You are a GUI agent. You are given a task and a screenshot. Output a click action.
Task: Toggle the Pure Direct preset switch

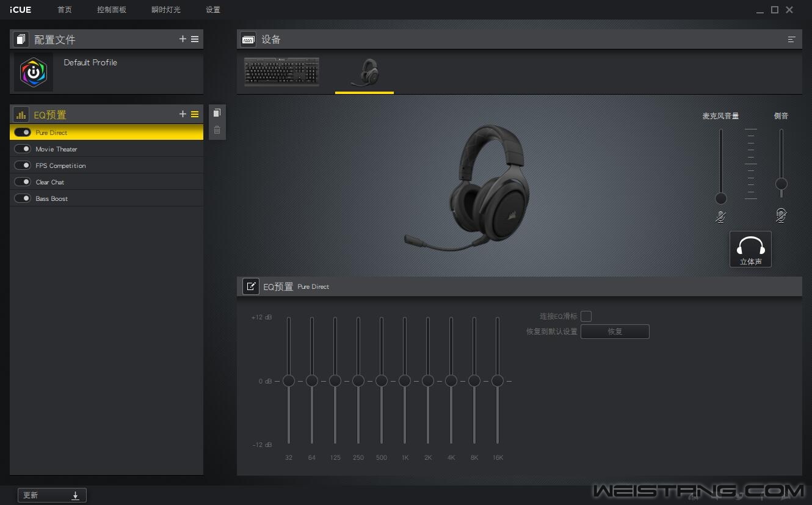[23, 133]
